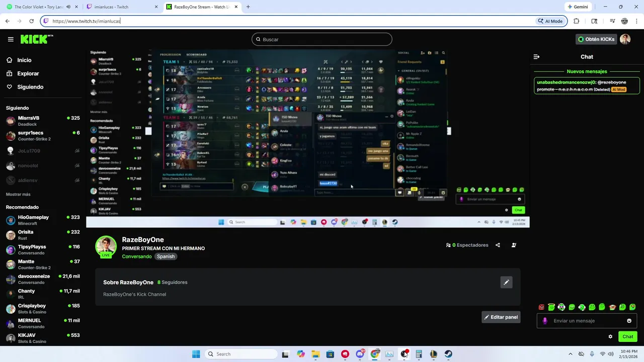
Task: Click the address bar URL
Action: [87, 21]
